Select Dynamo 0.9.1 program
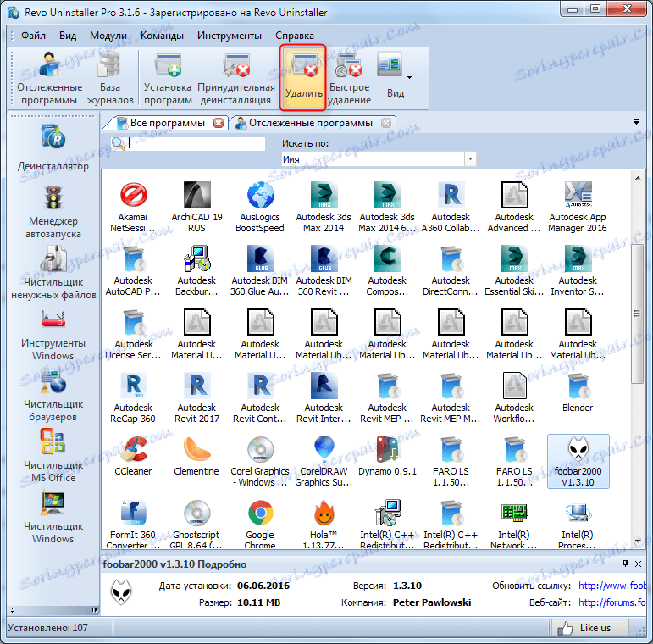Viewport: 653px width, 644px height. coord(387,456)
